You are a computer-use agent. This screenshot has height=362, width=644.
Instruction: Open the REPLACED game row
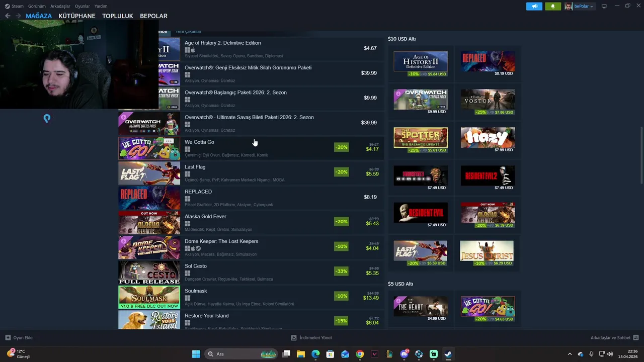pyautogui.click(x=251, y=198)
